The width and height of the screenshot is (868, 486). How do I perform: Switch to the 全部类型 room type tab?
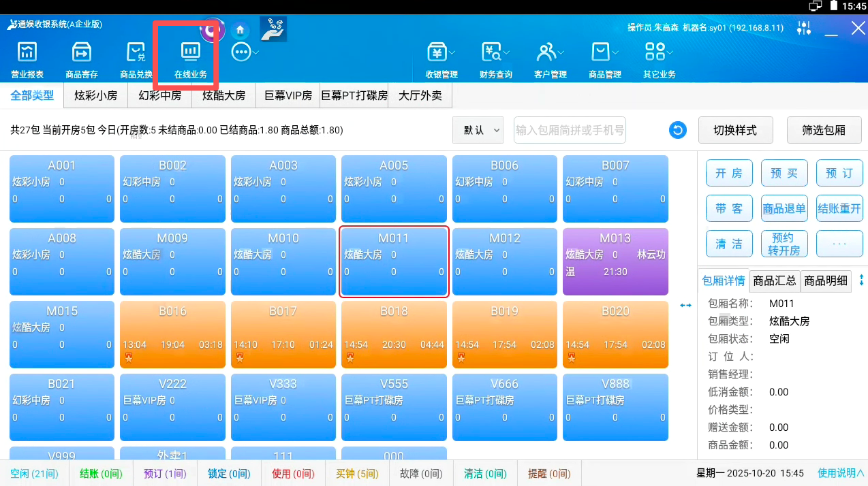click(x=31, y=95)
